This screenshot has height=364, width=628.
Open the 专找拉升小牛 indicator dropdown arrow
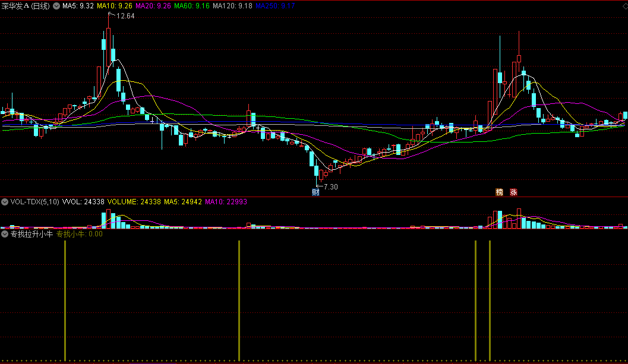(5, 234)
